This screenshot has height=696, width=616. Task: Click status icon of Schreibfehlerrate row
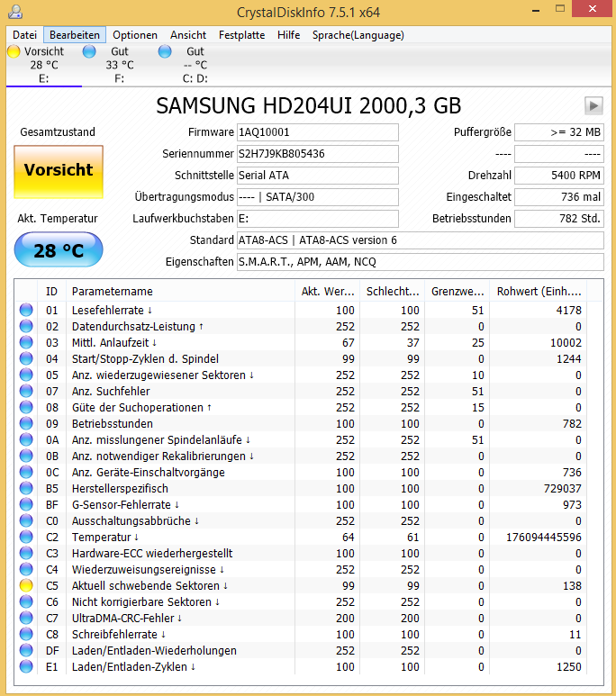(x=26, y=634)
